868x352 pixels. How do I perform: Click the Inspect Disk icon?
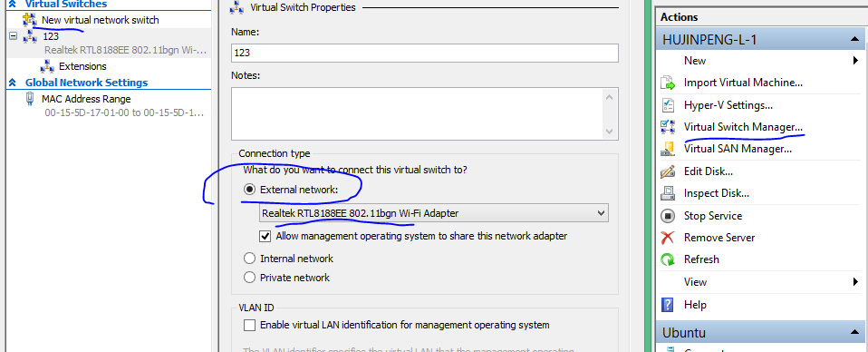point(668,193)
